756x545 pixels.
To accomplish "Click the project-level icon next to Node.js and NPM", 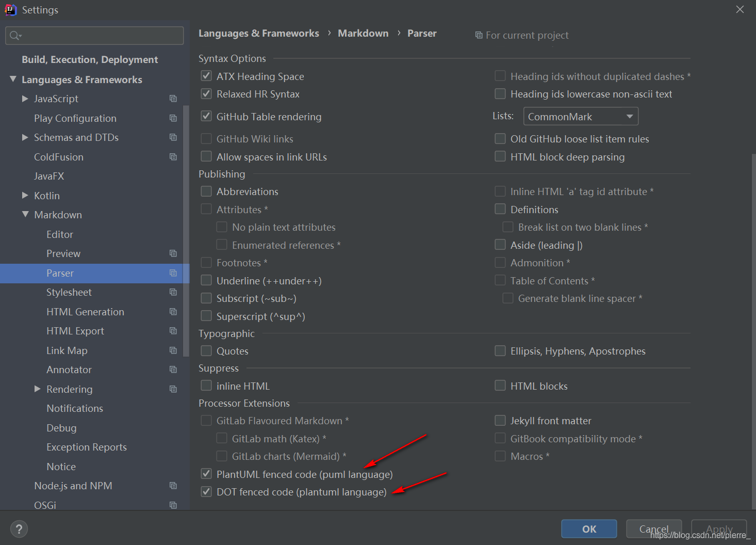I will (x=173, y=486).
